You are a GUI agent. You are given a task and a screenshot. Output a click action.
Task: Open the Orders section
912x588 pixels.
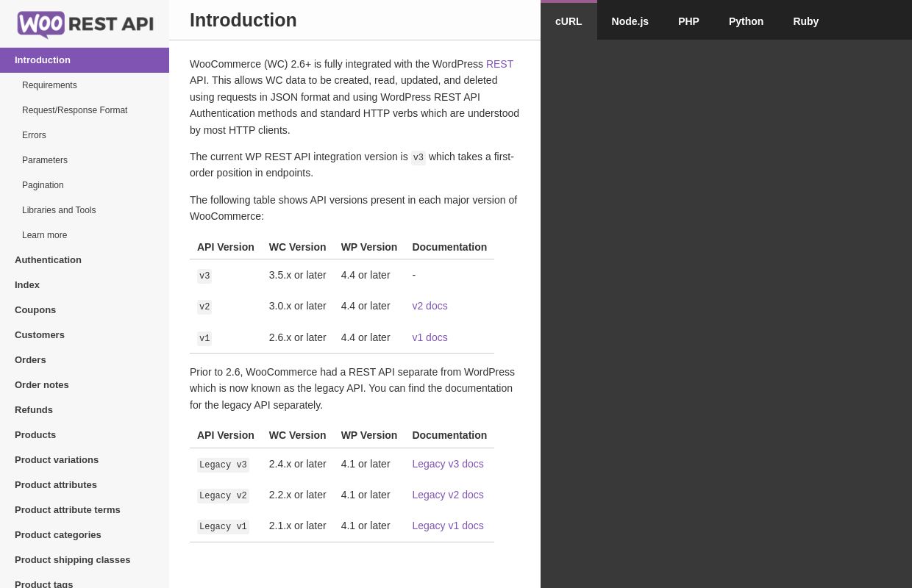[x=85, y=360]
